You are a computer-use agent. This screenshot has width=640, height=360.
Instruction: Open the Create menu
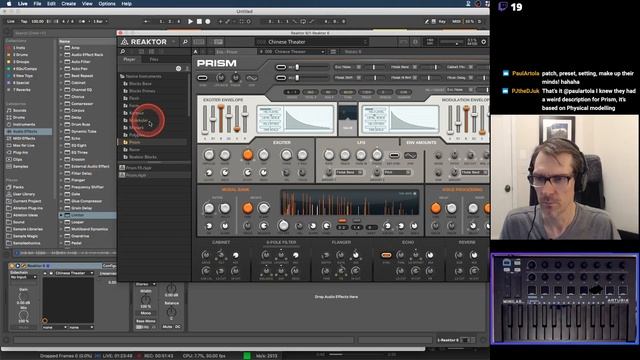(69, 4)
